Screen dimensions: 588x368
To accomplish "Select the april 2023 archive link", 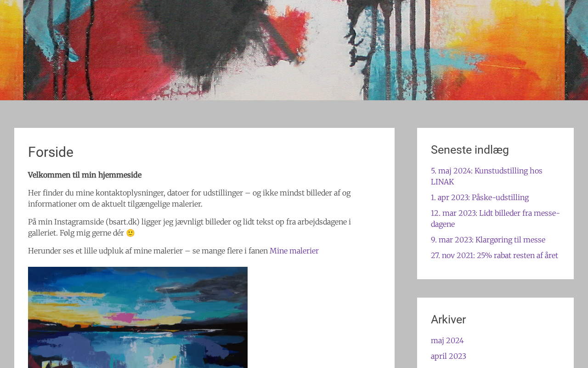I will coord(448,356).
